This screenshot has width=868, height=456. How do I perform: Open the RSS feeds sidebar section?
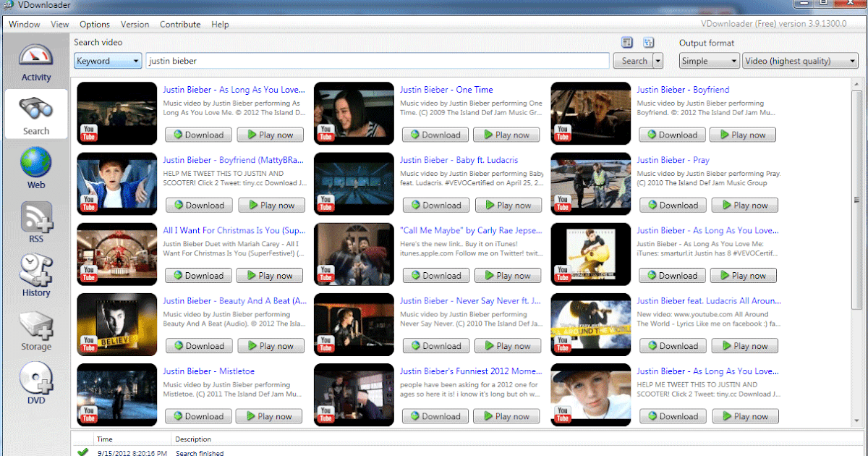[x=36, y=221]
